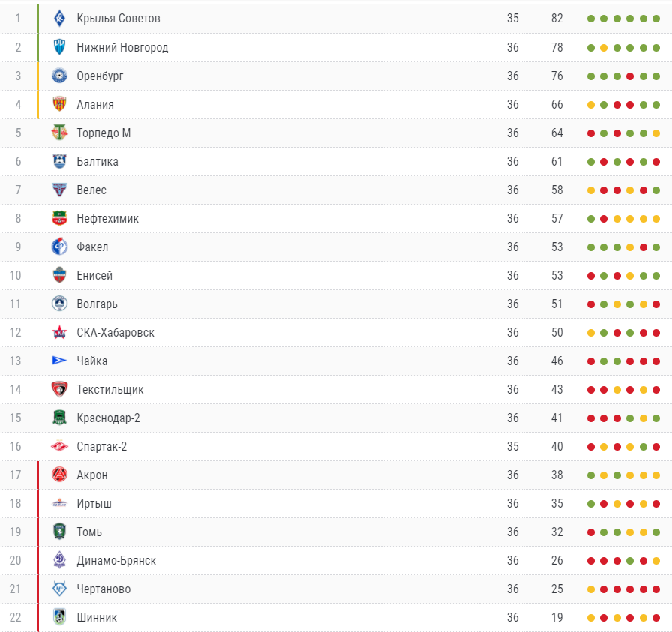672x632 pixels.
Task: Open the Нефтехимик team link
Action: tap(107, 218)
